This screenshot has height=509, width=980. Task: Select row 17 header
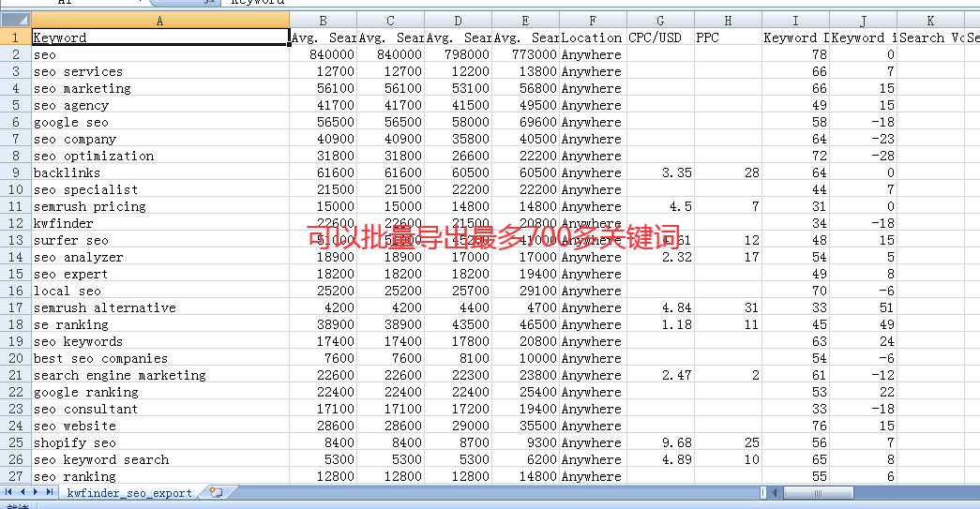point(16,307)
